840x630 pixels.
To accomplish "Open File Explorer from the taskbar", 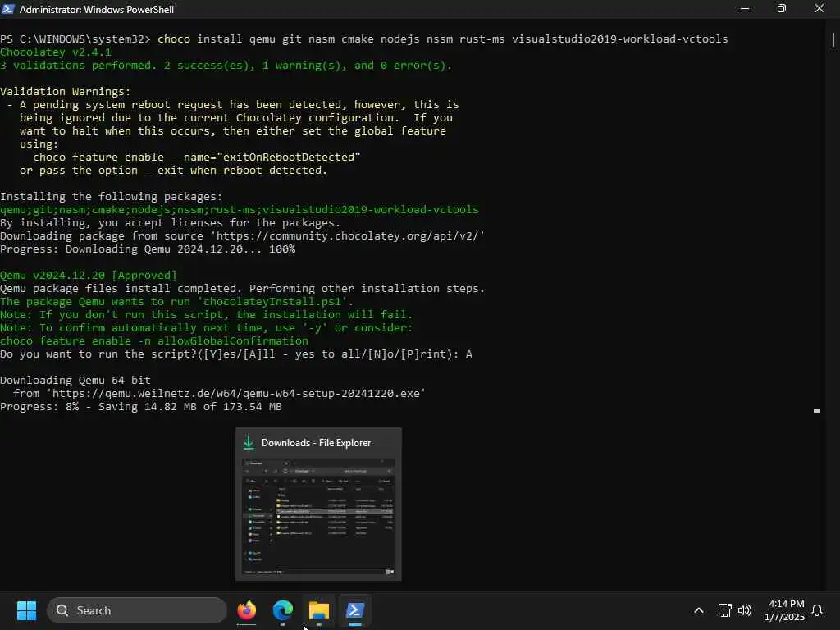I will (319, 610).
